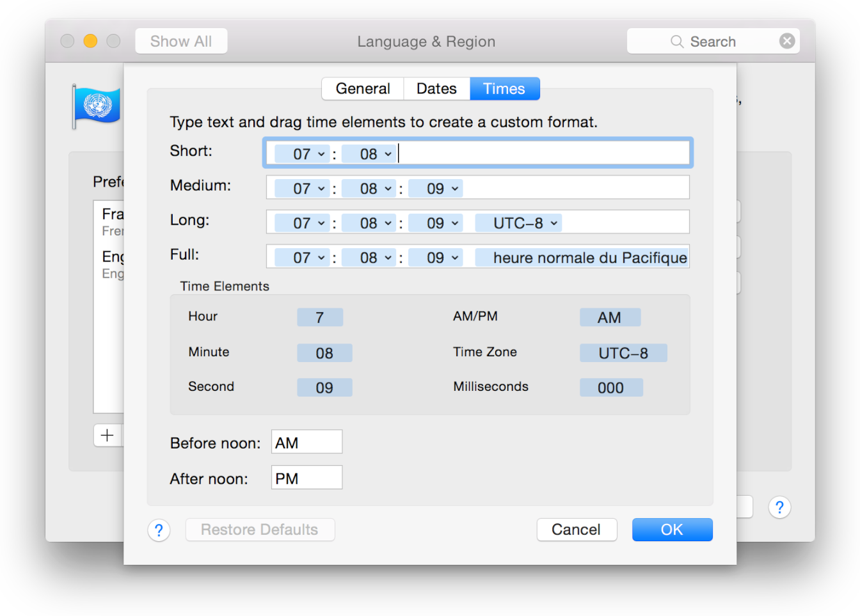Switch to the General tab
Viewport: 860px width, 616px height.
pyautogui.click(x=362, y=88)
